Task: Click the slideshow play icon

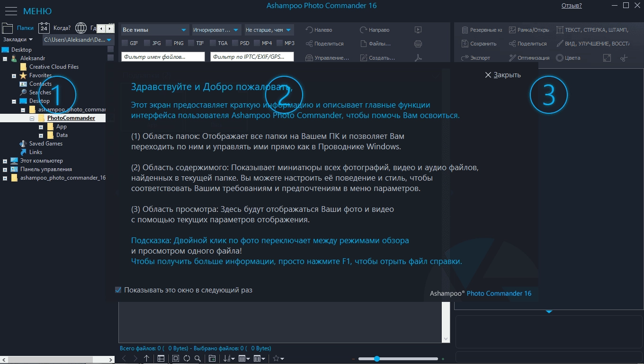Action: [x=418, y=30]
